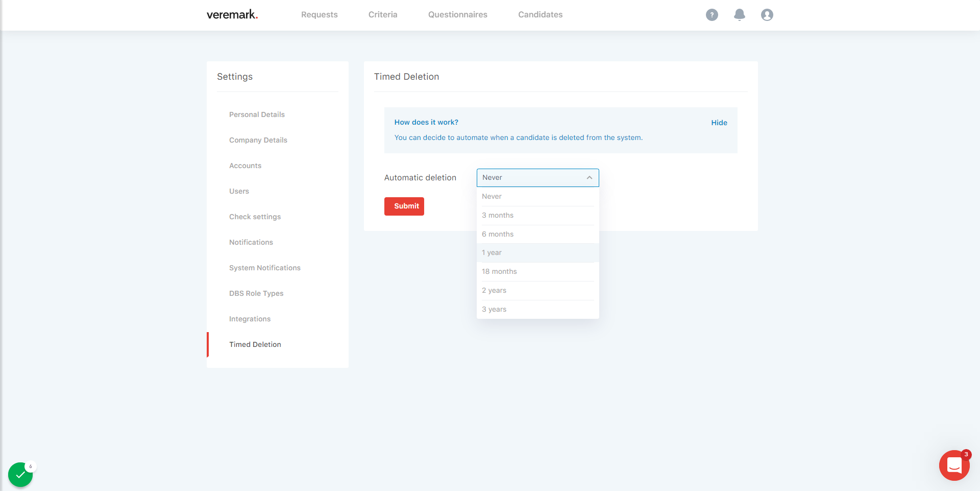Go to Requests in top navigation
Viewport: 980px width, 491px height.
(320, 15)
